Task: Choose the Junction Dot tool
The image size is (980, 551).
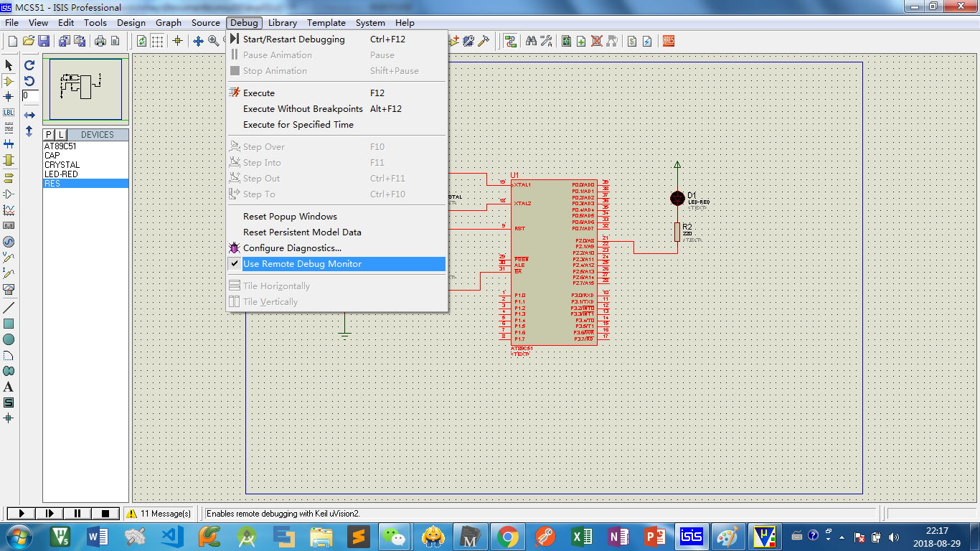Action: [9, 96]
